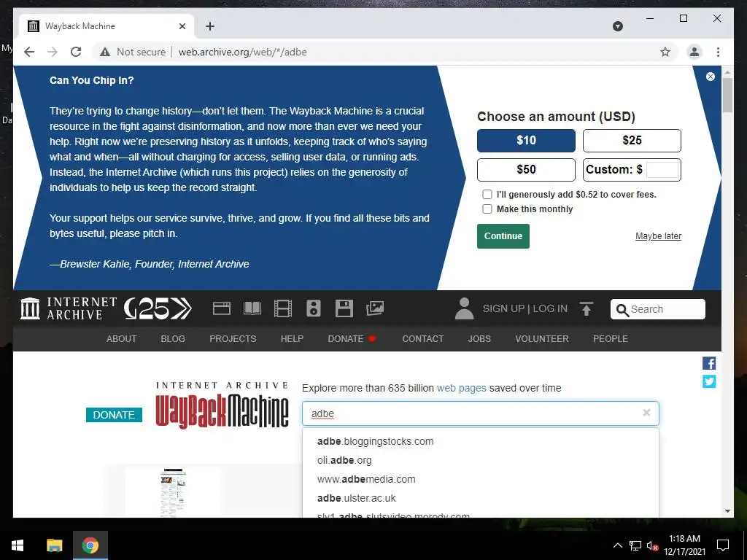
Task: Bookmark this page with the star icon
Action: (x=665, y=52)
